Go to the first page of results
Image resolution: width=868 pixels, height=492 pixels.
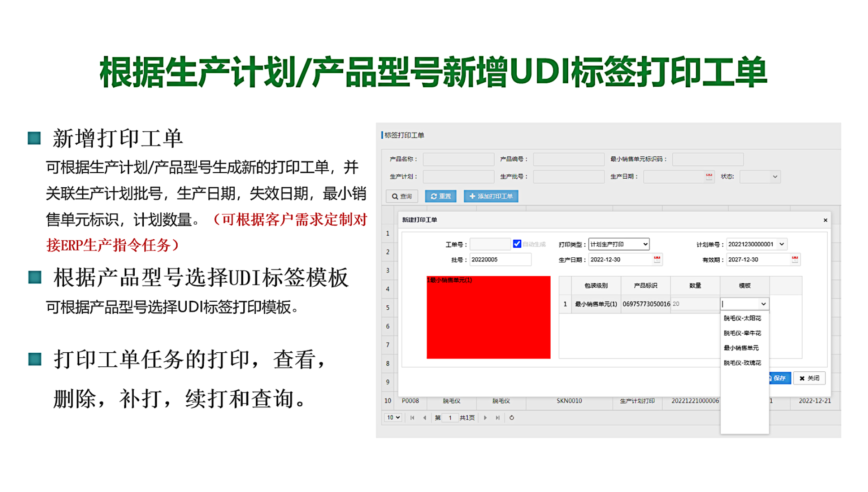(x=412, y=418)
